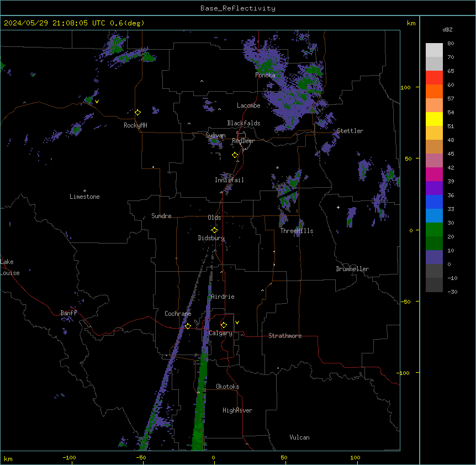This screenshot has height=465, width=476.
Task: Click the yellow diamond marker above Calgary label
Action: (224, 325)
